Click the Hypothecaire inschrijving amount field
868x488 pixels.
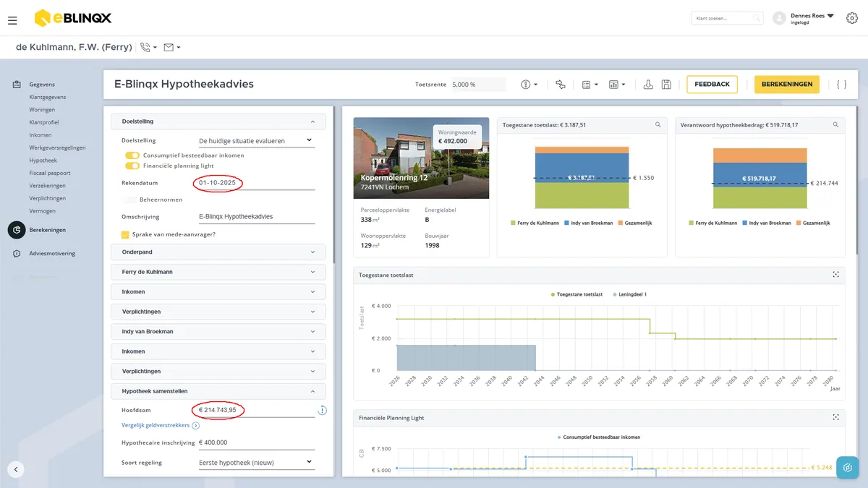[257, 442]
